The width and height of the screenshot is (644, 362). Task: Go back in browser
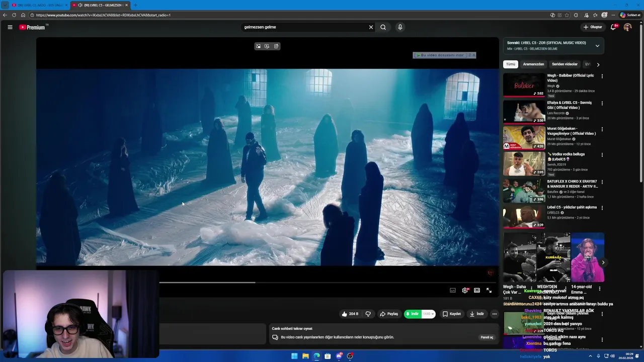(5, 15)
